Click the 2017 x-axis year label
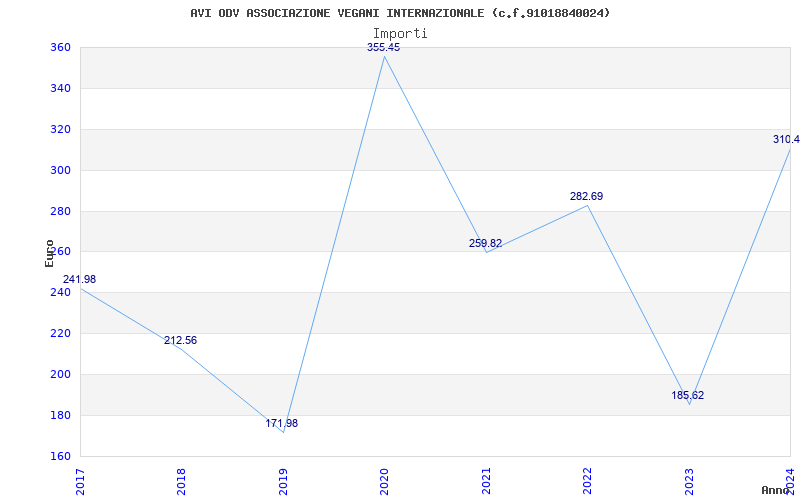 click(80, 481)
